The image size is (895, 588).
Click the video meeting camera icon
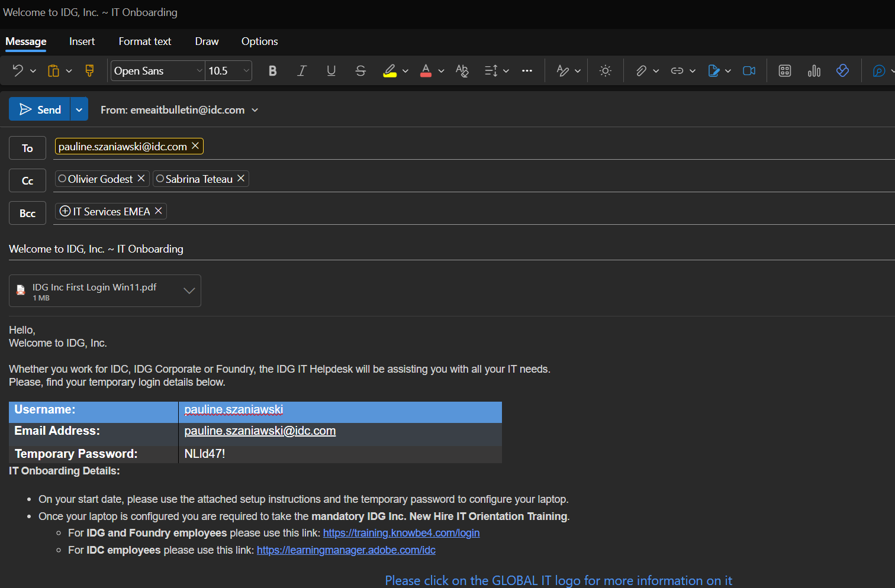click(x=749, y=71)
